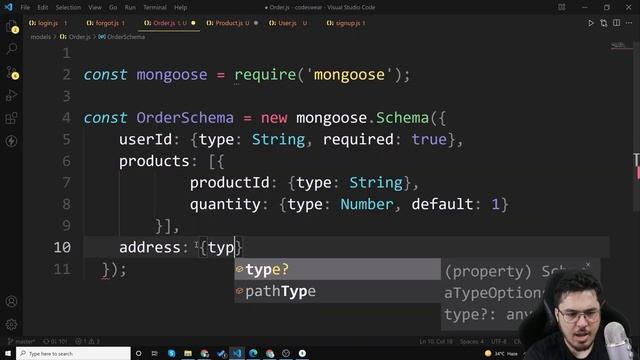Click the Visual Studio Code icon in the taskbar
Screen dimensions: 640x360
237,353
